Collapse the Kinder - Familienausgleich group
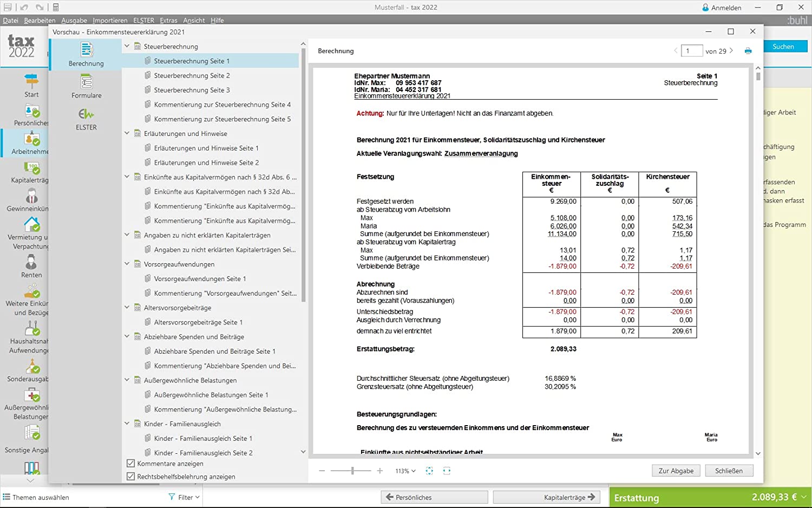This screenshot has height=508, width=812. [x=127, y=424]
